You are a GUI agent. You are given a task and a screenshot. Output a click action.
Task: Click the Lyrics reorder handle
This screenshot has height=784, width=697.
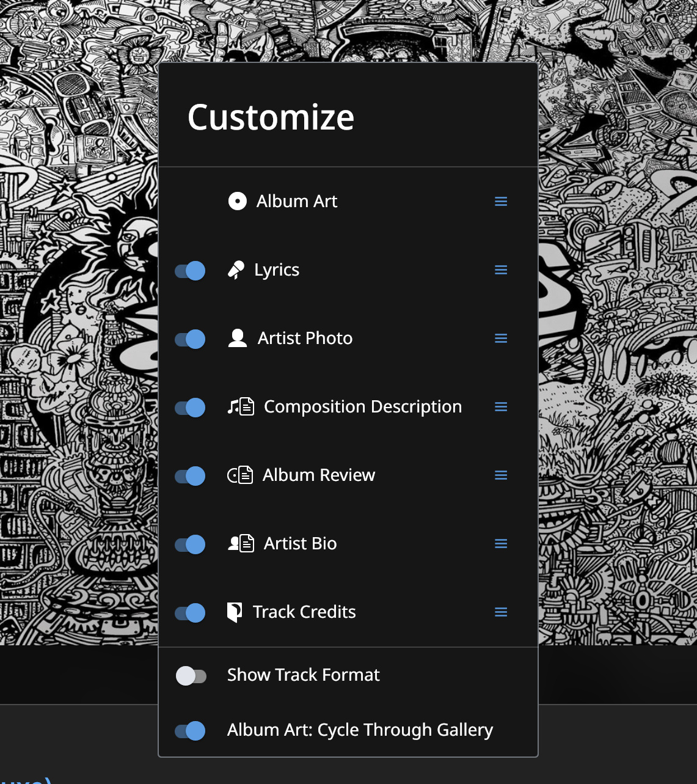point(501,270)
